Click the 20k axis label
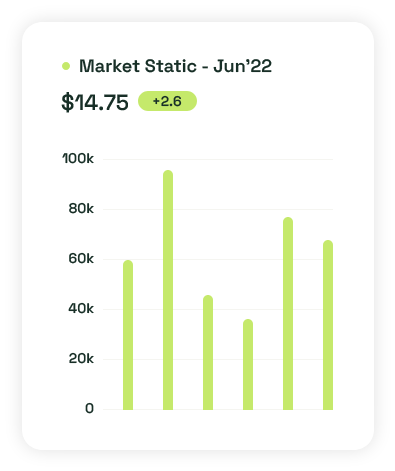This screenshot has height=471, width=395. [81, 359]
